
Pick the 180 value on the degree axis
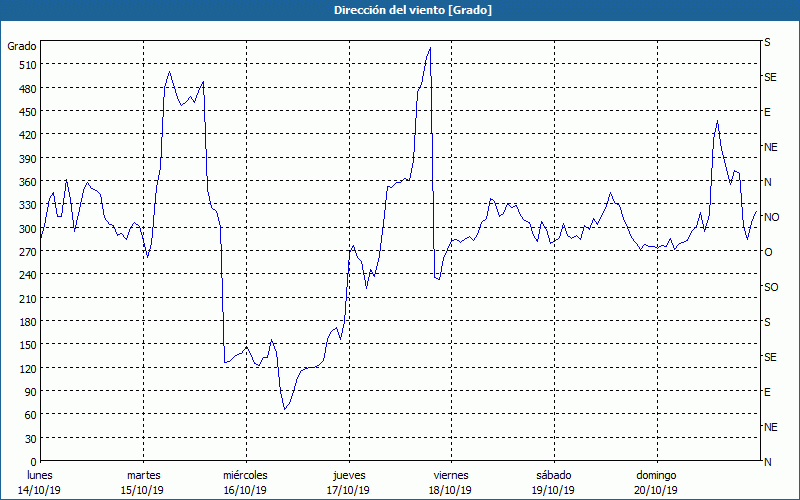pyautogui.click(x=27, y=322)
